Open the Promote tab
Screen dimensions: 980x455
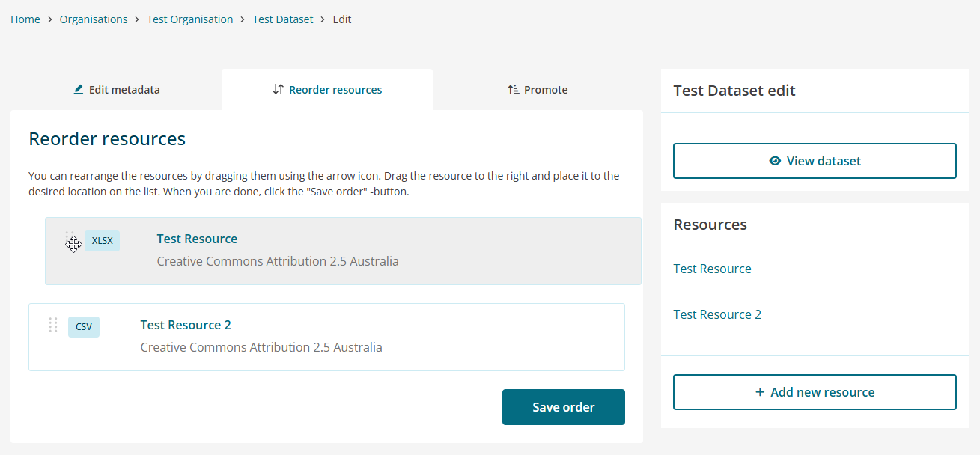538,90
